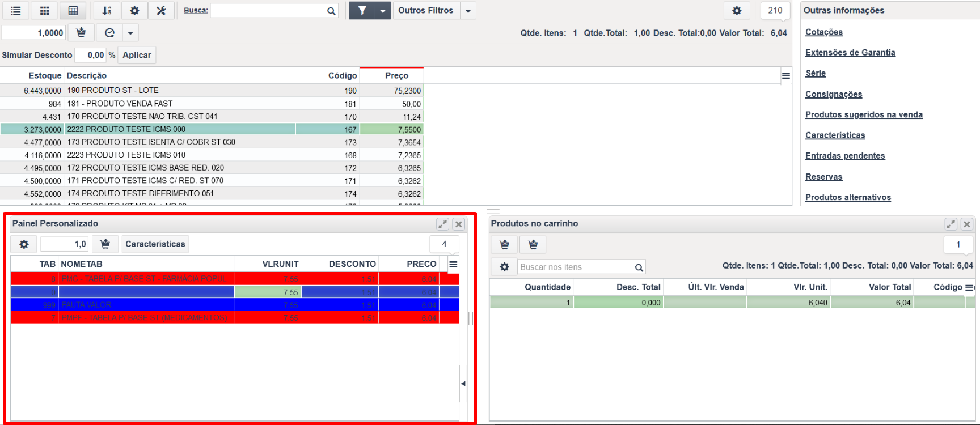The width and height of the screenshot is (980, 425).
Task: Open Produtos no carrinho column menu icon
Action: coord(969,288)
